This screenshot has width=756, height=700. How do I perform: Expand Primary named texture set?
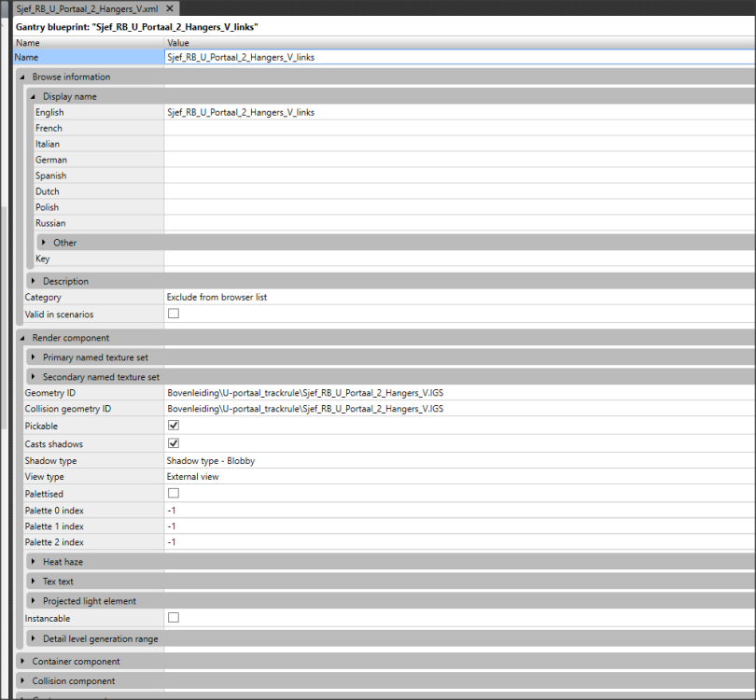(34, 357)
